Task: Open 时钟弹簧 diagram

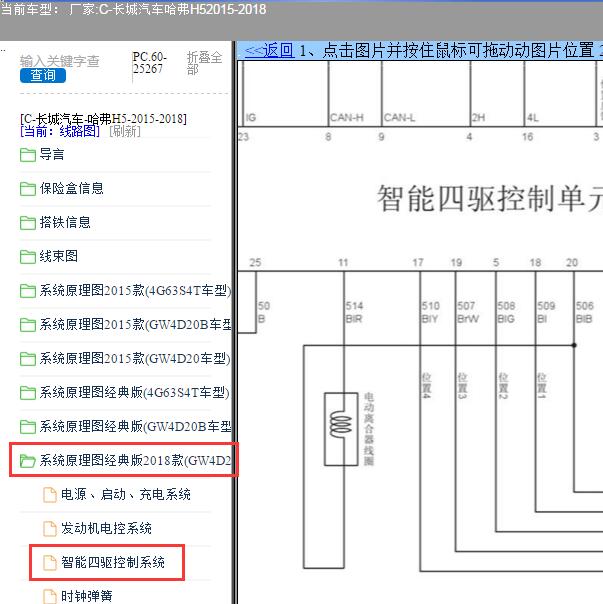Action: pos(87,596)
